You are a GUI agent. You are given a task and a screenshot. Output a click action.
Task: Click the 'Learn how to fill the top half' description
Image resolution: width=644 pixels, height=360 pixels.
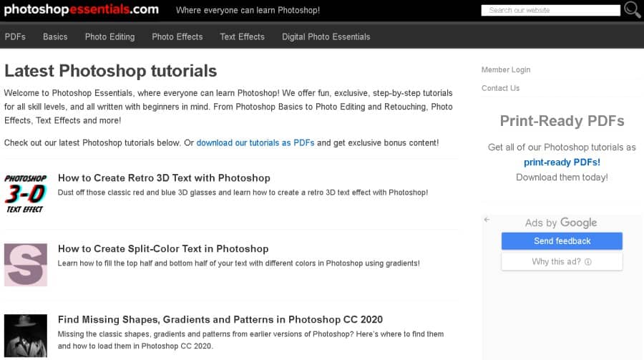[238, 263]
